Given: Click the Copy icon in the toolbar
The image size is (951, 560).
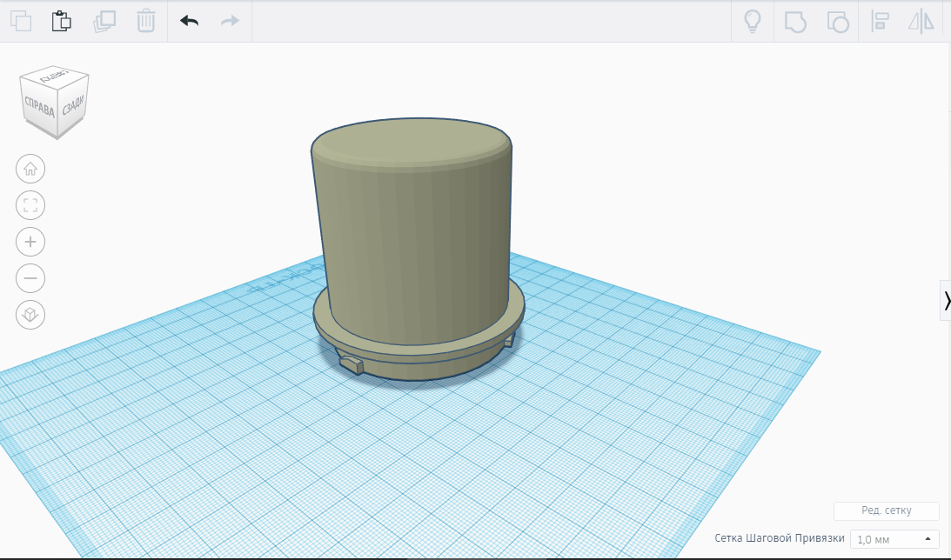Looking at the screenshot, I should point(20,21).
